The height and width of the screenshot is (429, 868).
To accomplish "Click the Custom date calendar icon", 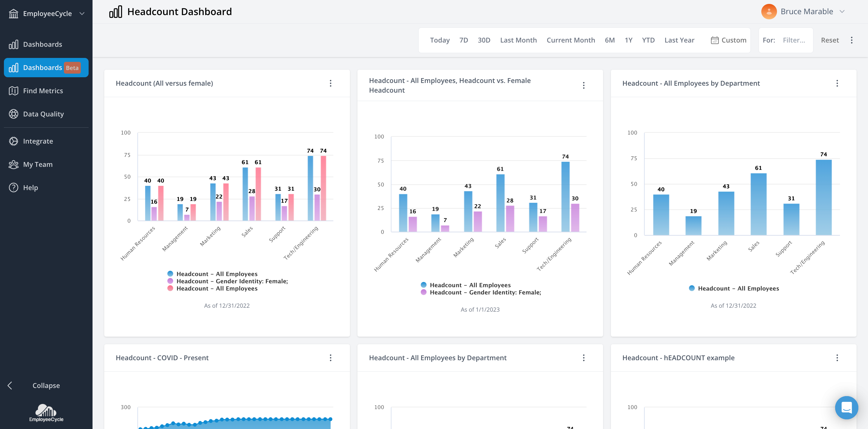I will point(714,40).
